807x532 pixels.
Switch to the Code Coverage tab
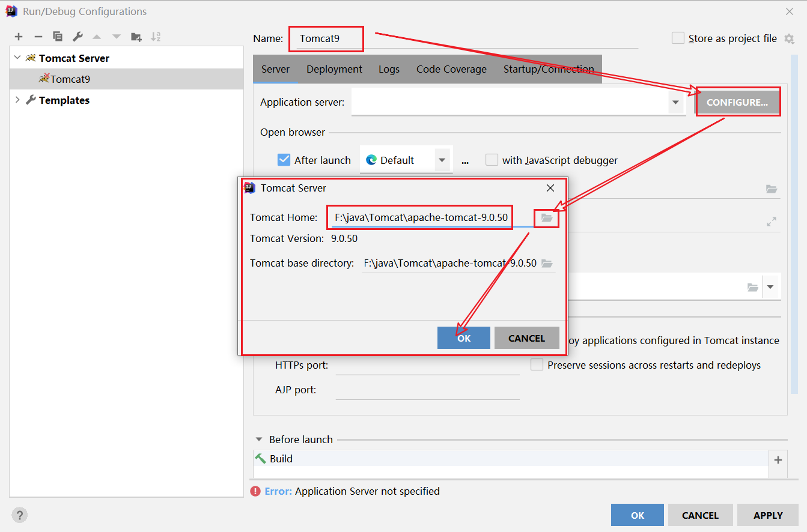click(x=451, y=69)
